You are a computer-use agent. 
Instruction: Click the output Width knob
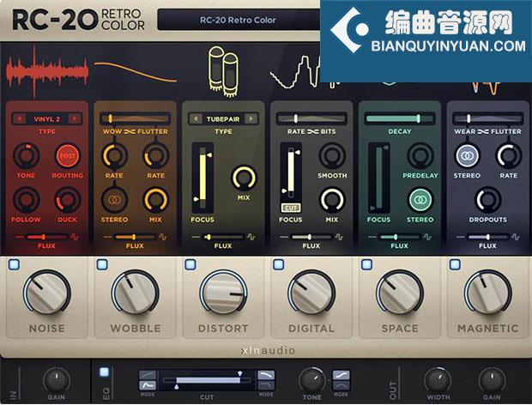point(438,380)
